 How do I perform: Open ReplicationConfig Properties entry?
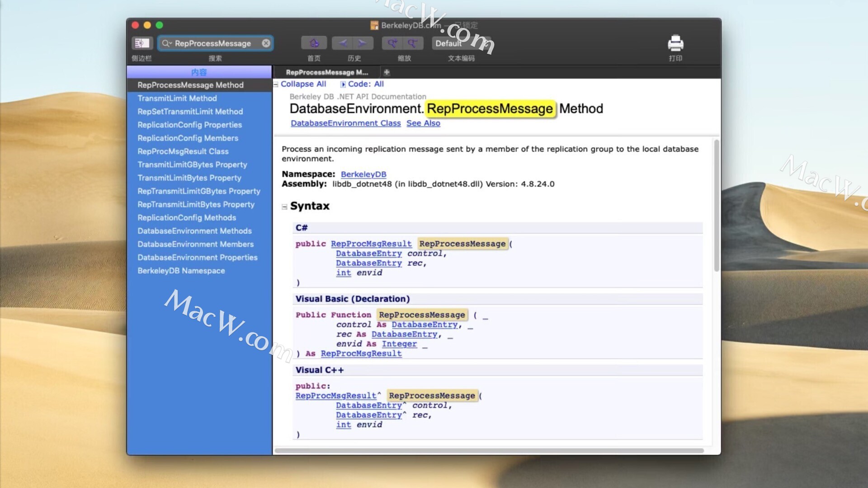pos(199,125)
